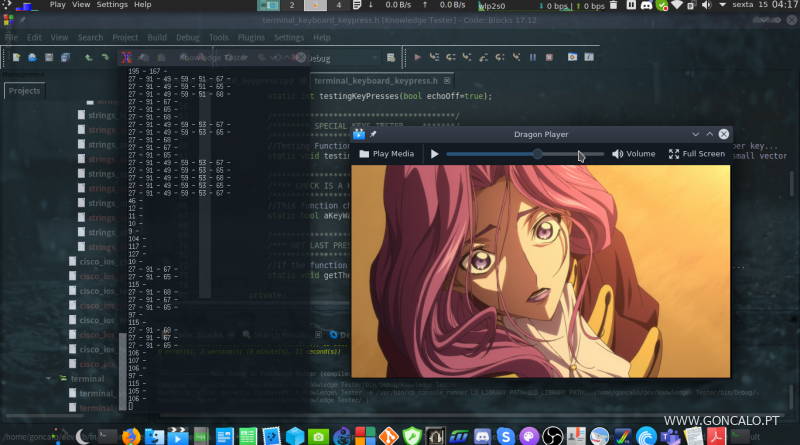This screenshot has height=445, width=800.
Task: Click the Undo icon in Code::Blocks toolbar
Action: 88,57
